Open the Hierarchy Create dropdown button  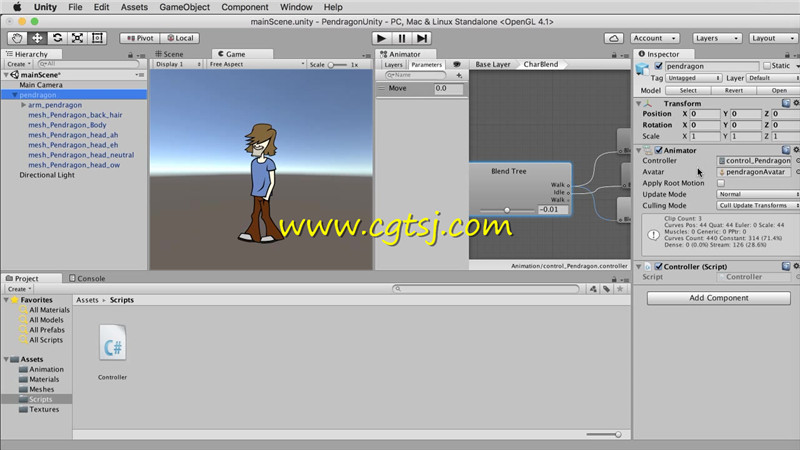(19, 64)
